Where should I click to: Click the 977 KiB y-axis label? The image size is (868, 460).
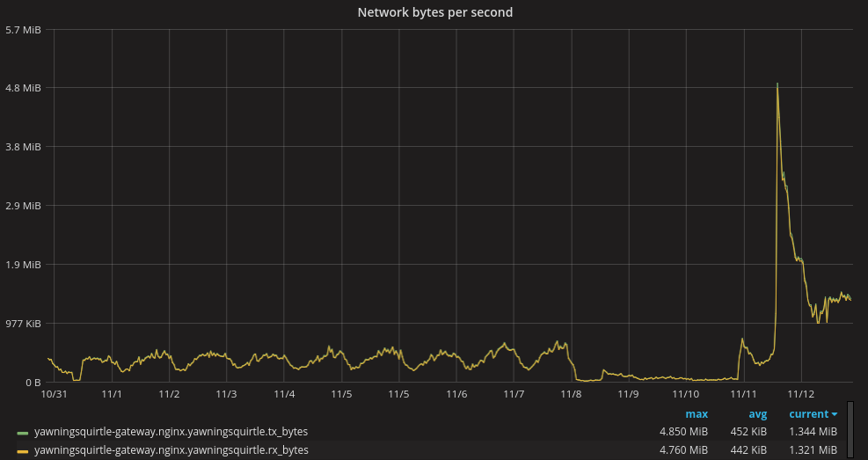pos(21,324)
